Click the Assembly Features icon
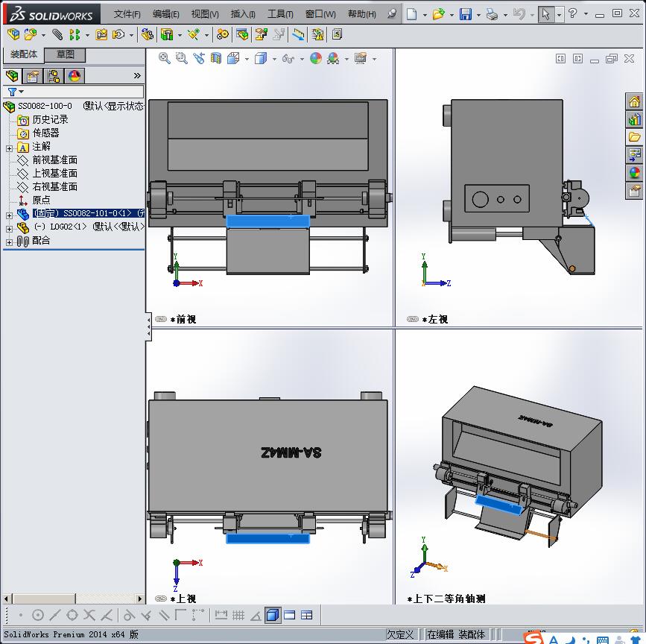This screenshot has height=644, width=646. pyautogui.click(x=167, y=34)
